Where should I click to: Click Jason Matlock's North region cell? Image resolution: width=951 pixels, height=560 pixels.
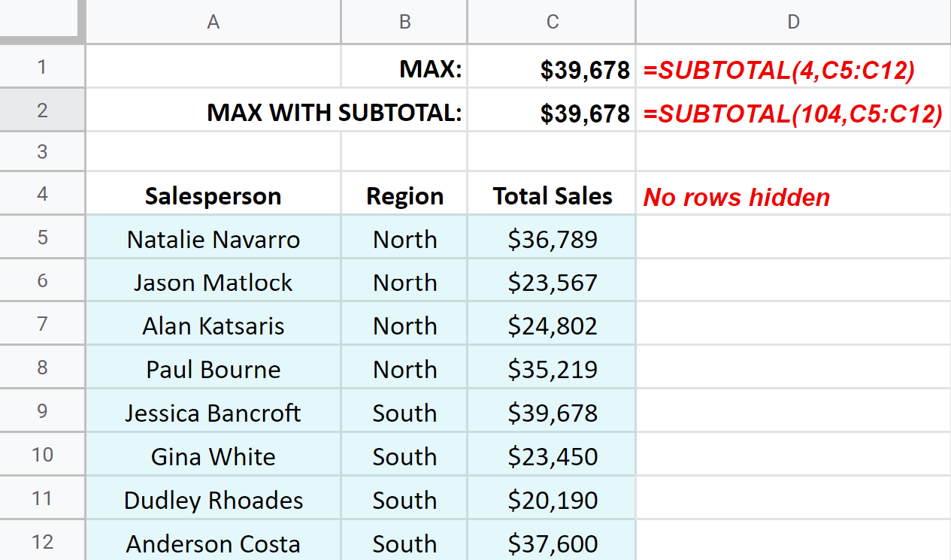404,280
